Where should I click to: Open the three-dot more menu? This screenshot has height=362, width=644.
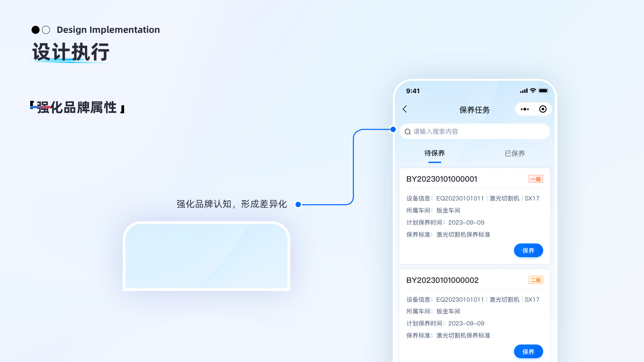tap(525, 109)
